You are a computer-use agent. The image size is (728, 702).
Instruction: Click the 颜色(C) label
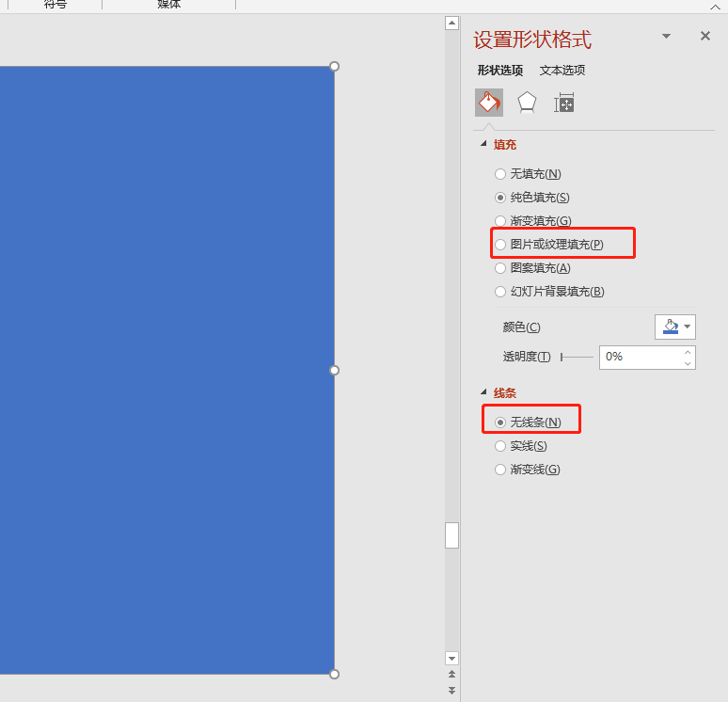521,327
